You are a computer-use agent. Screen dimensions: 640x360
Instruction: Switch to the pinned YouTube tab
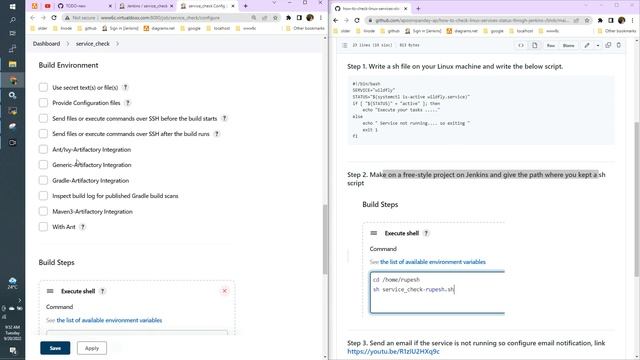[x=47, y=6]
